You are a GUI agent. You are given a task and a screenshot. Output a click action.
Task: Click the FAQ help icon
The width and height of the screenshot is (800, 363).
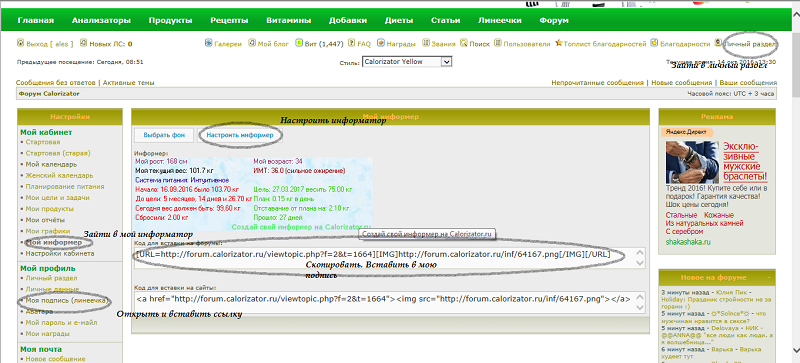352,43
